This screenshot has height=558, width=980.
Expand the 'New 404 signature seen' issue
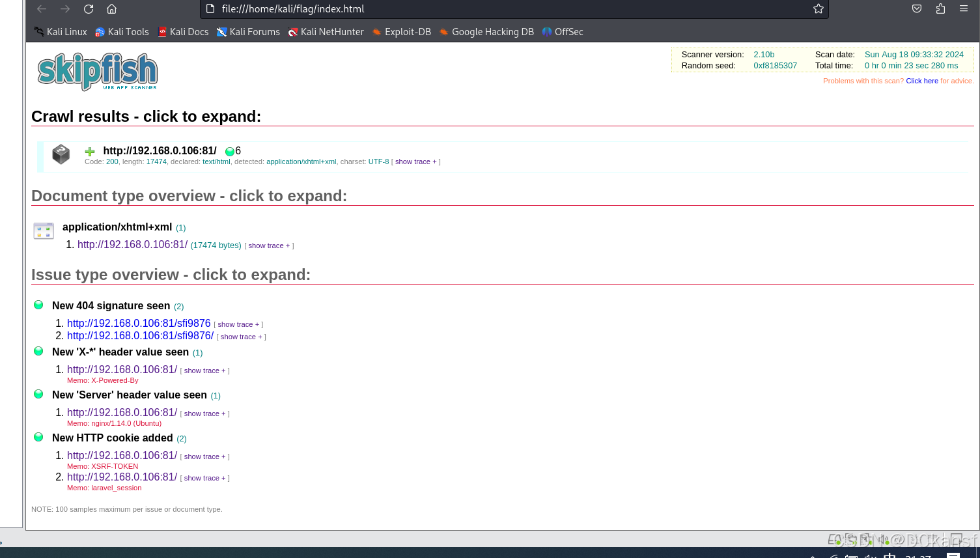click(111, 306)
